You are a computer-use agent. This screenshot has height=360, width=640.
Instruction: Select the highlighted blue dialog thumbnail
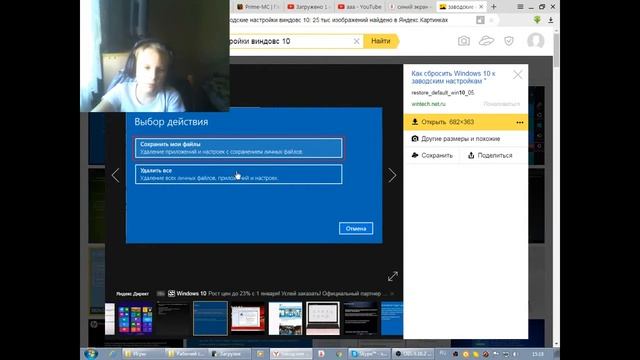click(x=210, y=318)
